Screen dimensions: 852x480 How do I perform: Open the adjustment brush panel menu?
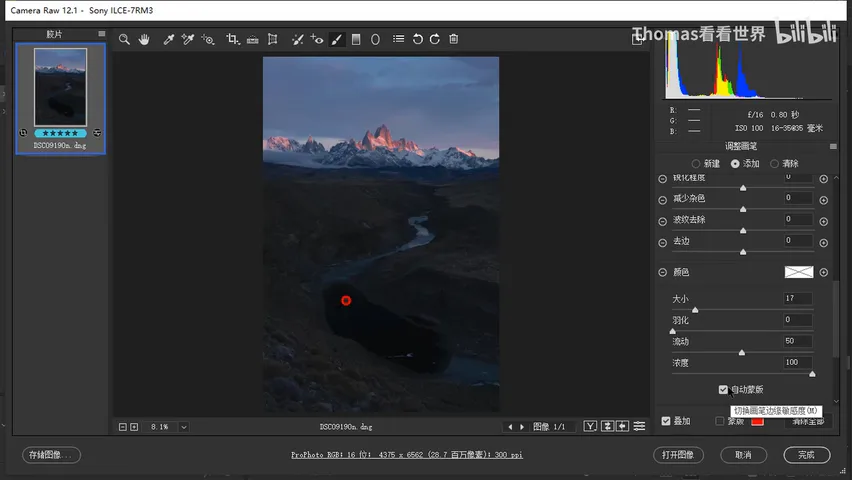point(834,146)
